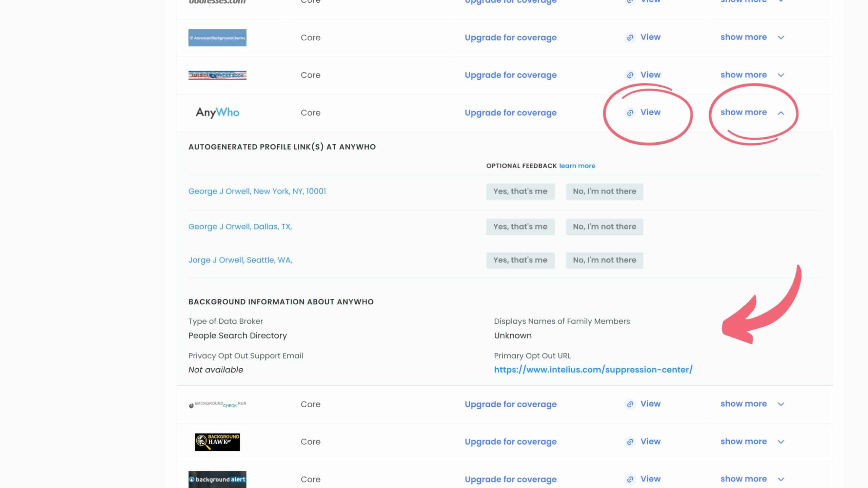Screen dimensions: 868x488
Task: Click the America Phone Book logo
Action: pyautogui.click(x=217, y=75)
